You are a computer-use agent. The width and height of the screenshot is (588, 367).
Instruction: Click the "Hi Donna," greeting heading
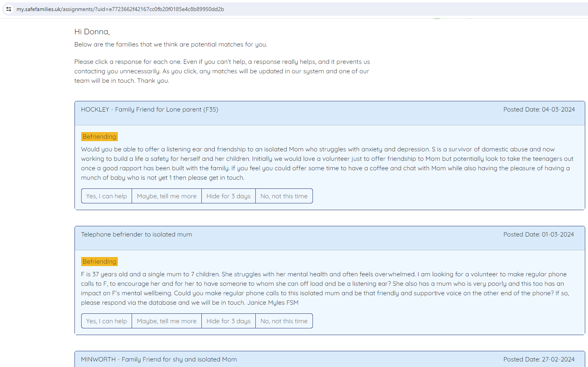click(x=92, y=32)
